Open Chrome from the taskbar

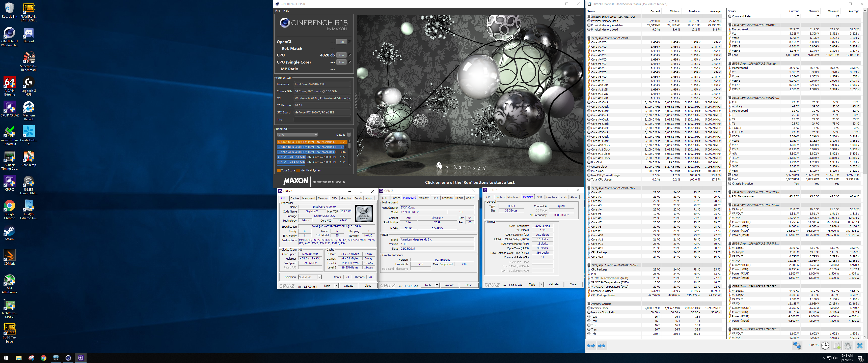point(43,358)
